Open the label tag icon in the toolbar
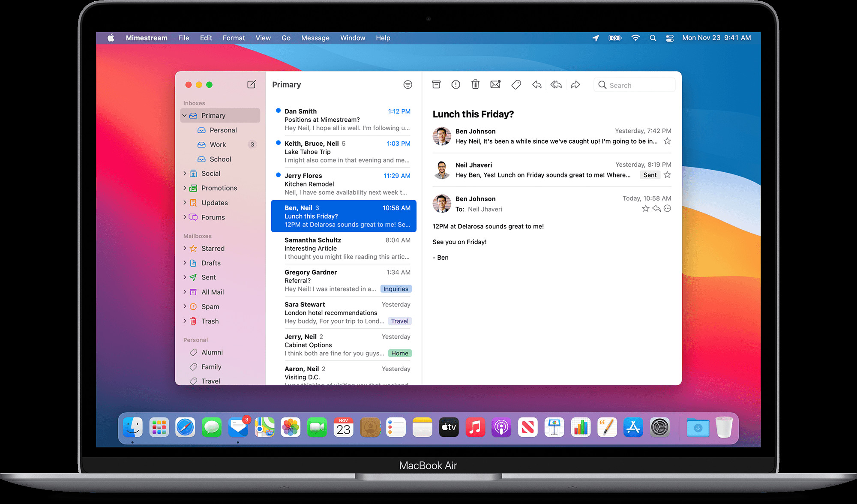Viewport: 857px width, 504px height. point(516,84)
